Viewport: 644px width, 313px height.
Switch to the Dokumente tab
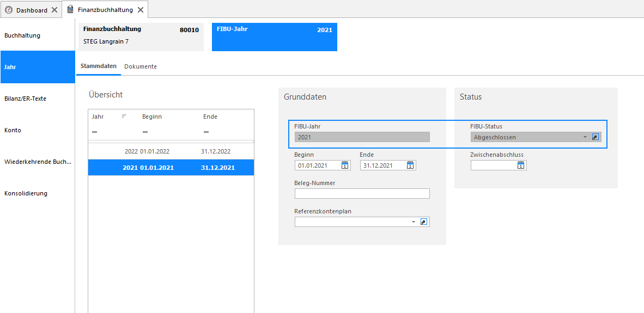pos(141,66)
